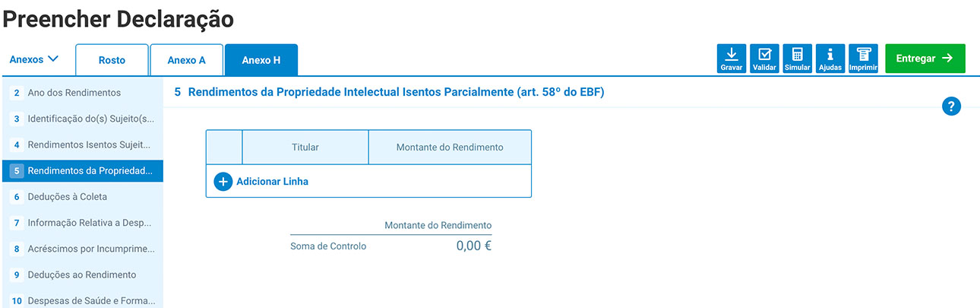Image resolution: width=980 pixels, height=308 pixels.
Task: Open section 3 Identificação do(s) Sujeito(s)
Action: (90, 119)
